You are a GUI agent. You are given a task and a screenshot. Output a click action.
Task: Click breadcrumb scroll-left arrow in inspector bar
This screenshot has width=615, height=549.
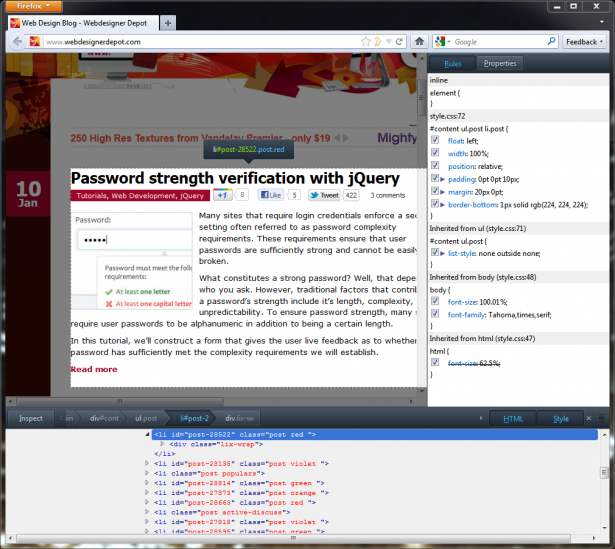62,418
